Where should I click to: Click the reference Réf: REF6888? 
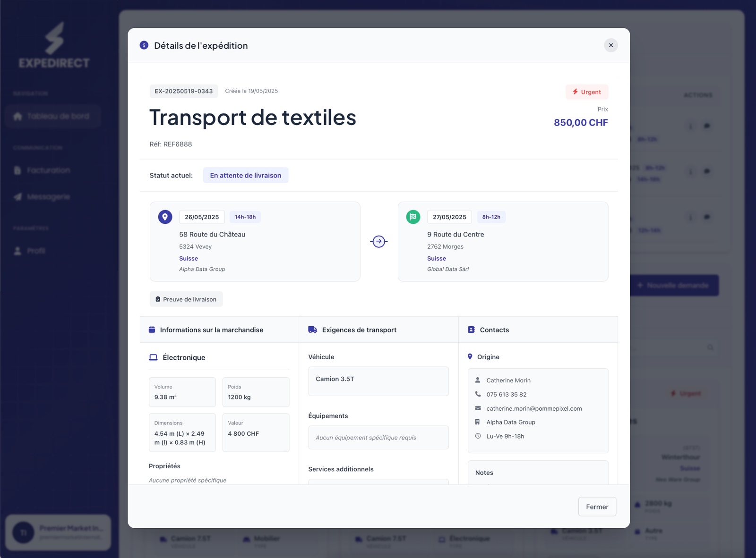click(171, 144)
